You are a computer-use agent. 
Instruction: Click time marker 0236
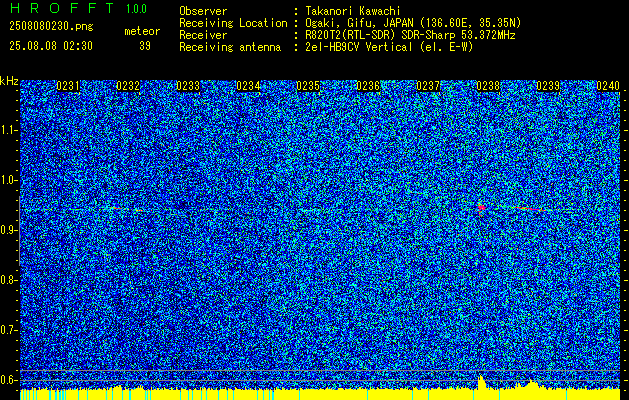[x=368, y=86]
